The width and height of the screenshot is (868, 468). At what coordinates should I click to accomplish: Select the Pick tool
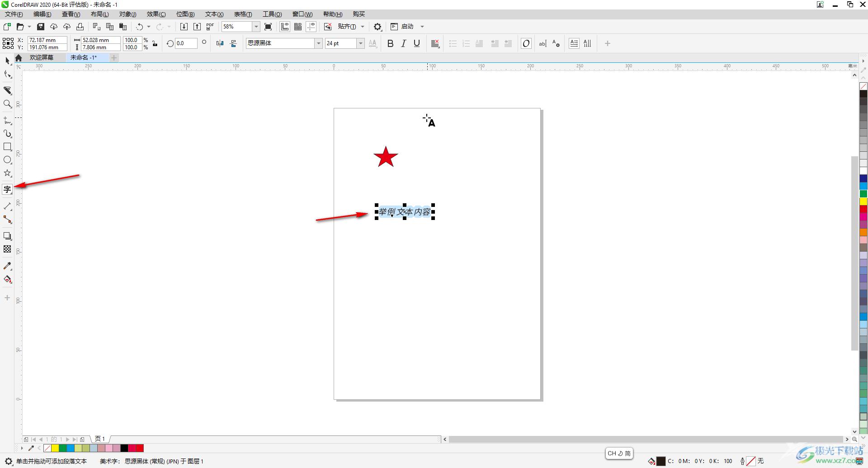point(7,61)
